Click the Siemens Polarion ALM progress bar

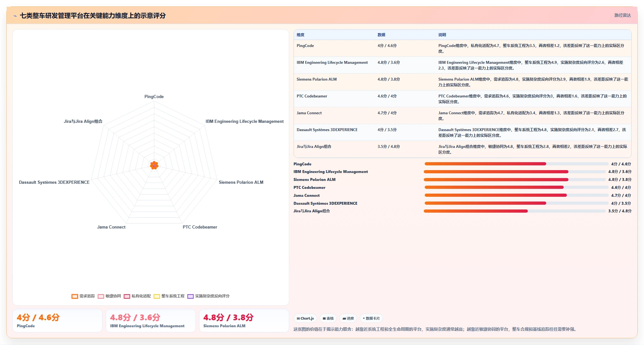(x=515, y=180)
